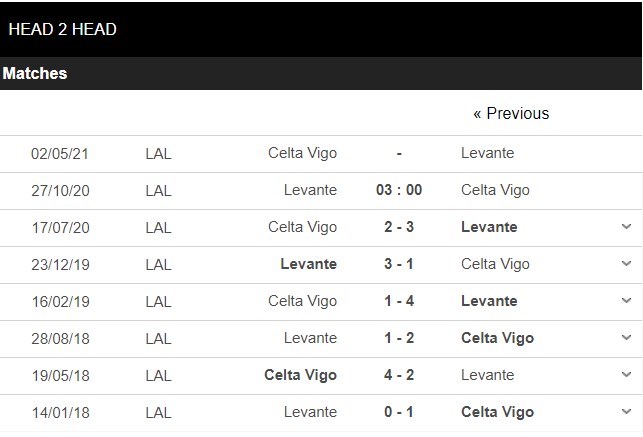Click bold Levante winner on 17/07/20

(x=489, y=227)
